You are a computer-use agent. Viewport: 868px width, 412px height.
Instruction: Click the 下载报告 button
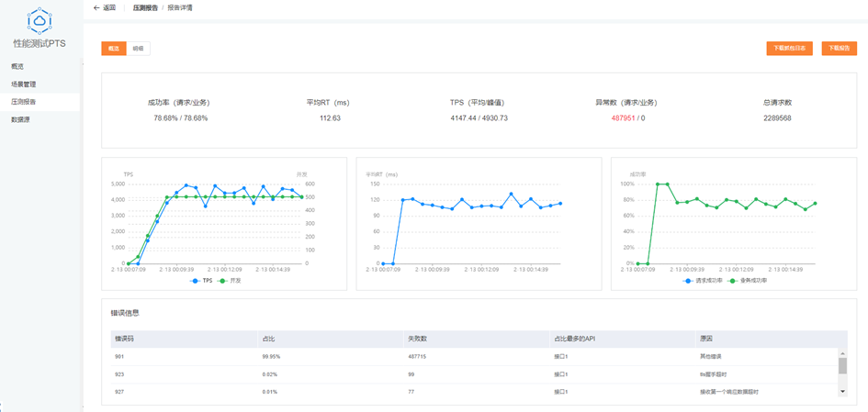(839, 49)
